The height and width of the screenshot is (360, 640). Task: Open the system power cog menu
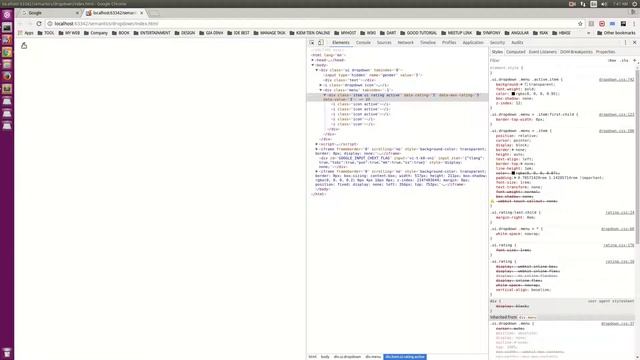[x=635, y=4]
